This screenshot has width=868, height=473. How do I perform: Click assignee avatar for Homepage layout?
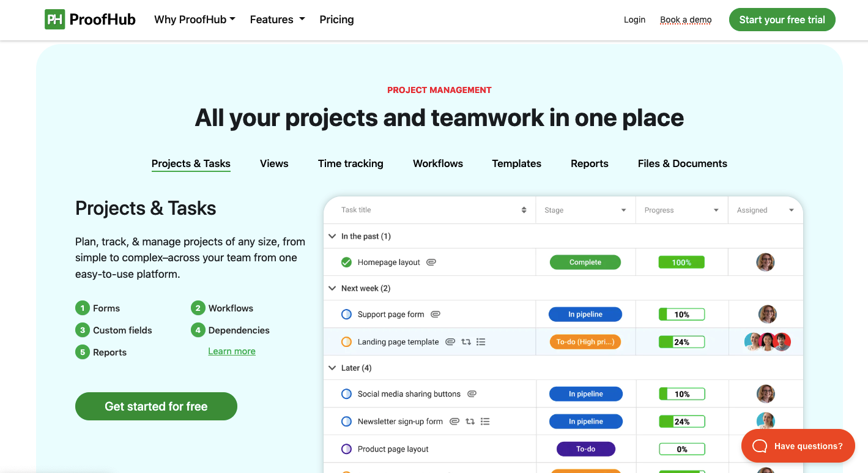coord(765,262)
